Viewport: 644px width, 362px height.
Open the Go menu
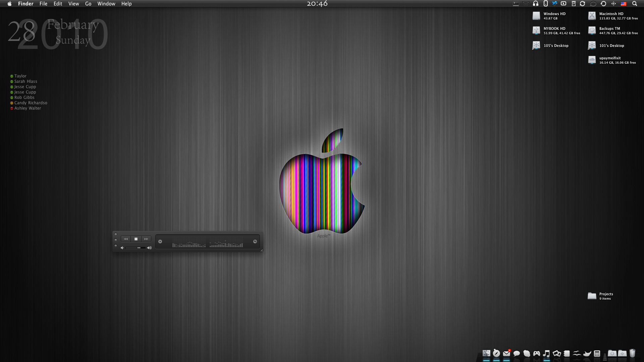click(x=88, y=4)
